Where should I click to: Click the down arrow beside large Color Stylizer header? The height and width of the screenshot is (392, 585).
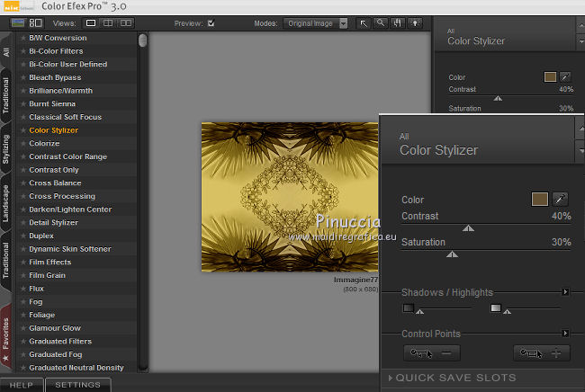click(581, 150)
